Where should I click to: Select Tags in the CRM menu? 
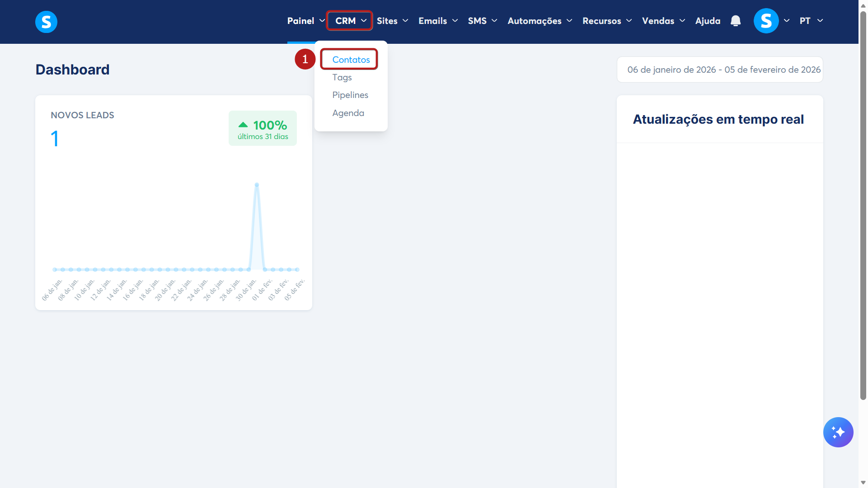[x=342, y=77]
